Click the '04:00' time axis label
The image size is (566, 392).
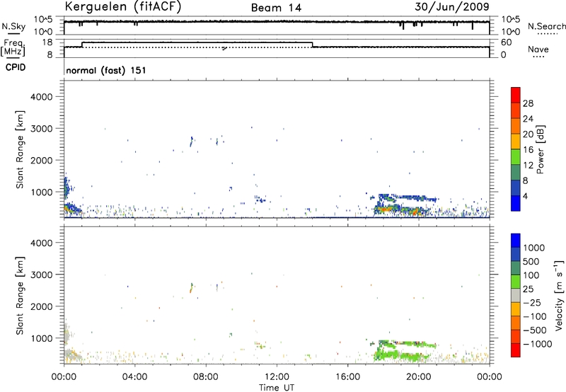tap(134, 377)
